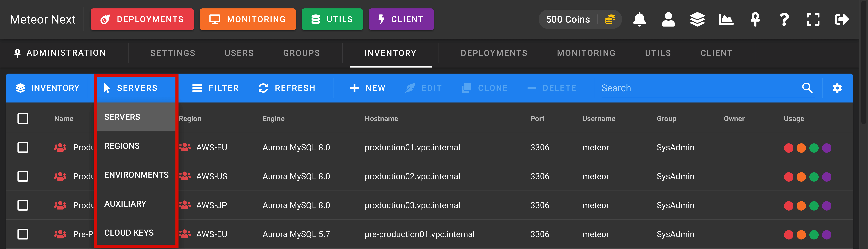Open the CLIENT administration tab

pos(716,53)
